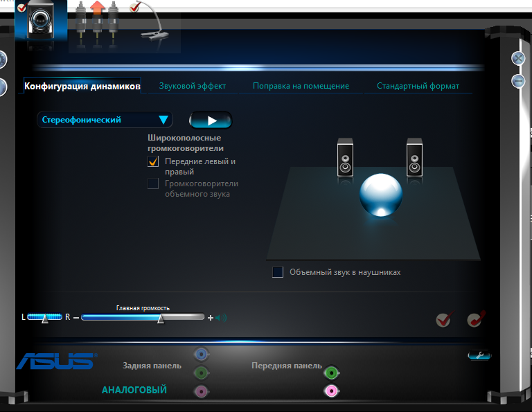
Task: Open the Стереофонический speaker configuration dropdown
Action: 105,120
